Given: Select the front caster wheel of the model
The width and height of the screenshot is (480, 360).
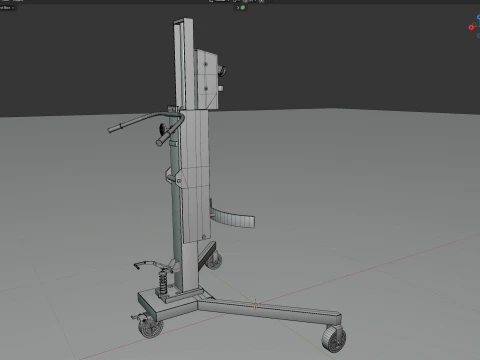Looking at the screenshot, I should pyautogui.click(x=334, y=339).
